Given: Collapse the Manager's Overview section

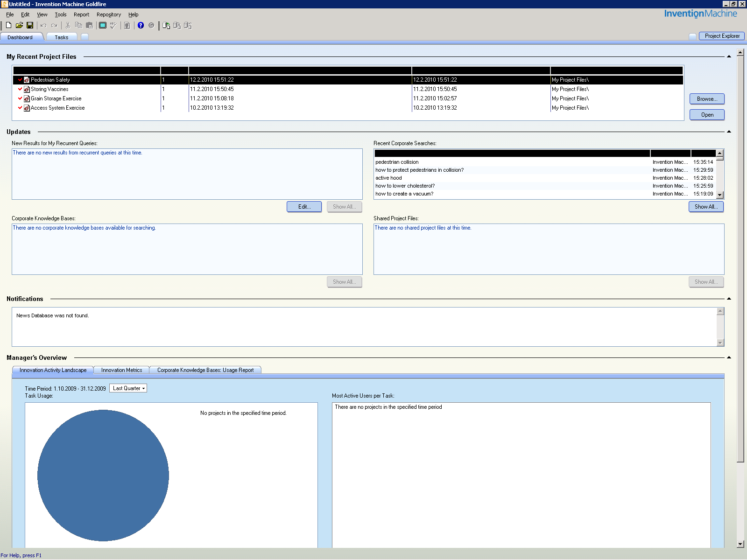Looking at the screenshot, I should coord(729,357).
